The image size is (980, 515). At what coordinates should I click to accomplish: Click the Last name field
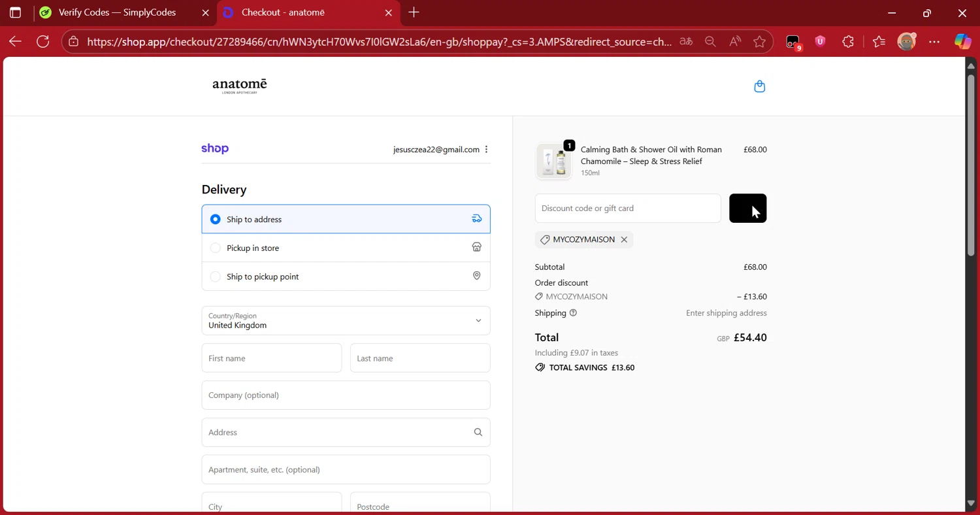click(420, 358)
